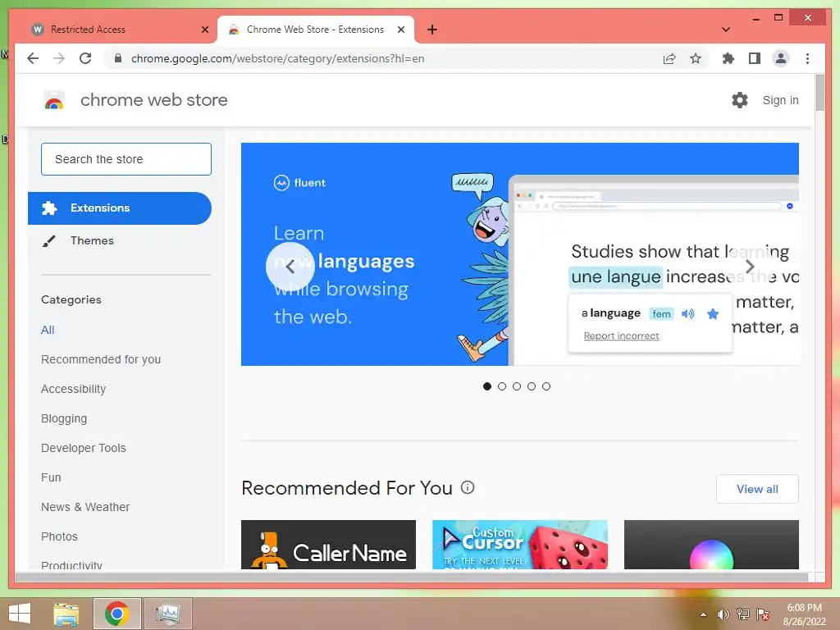Select the second carousel dot
Viewport: 840px width, 630px height.
[502, 386]
